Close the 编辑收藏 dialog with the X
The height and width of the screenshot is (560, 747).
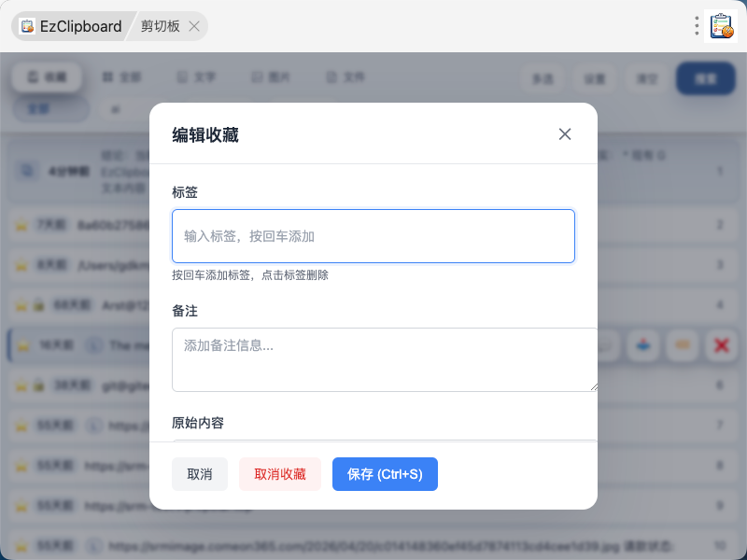click(x=565, y=134)
